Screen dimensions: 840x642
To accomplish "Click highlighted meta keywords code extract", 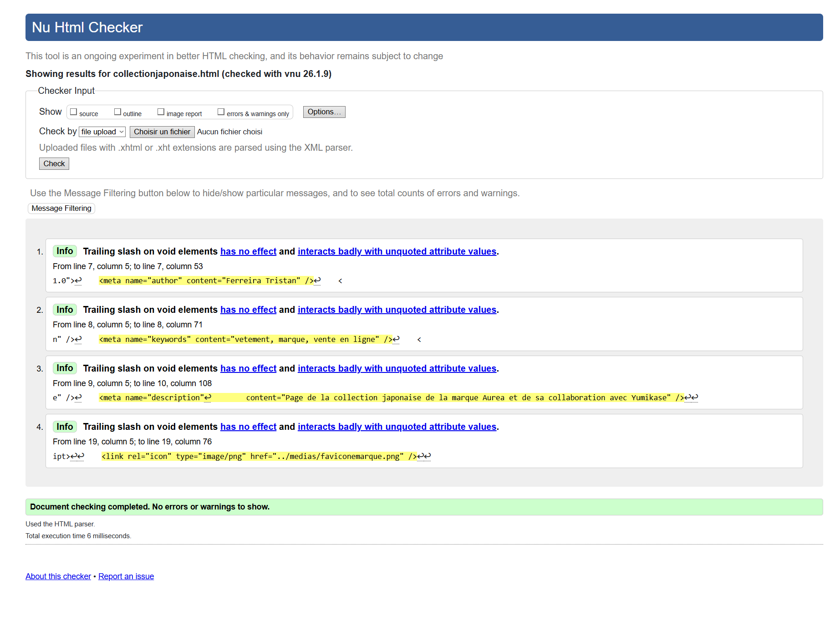I will pyautogui.click(x=246, y=340).
